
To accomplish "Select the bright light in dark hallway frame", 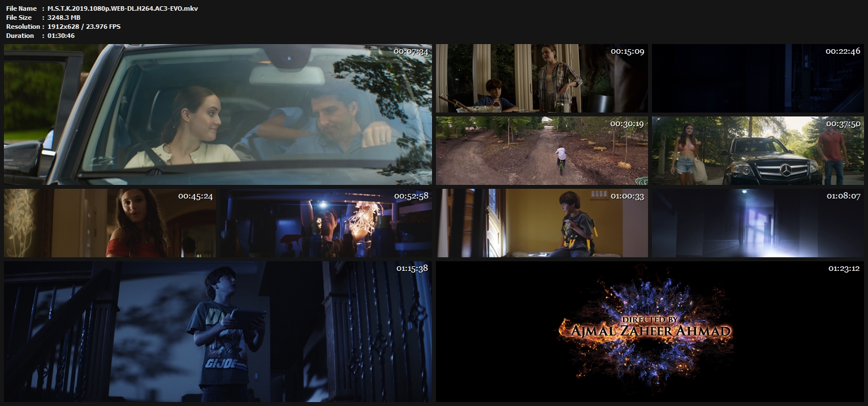I will point(758,223).
